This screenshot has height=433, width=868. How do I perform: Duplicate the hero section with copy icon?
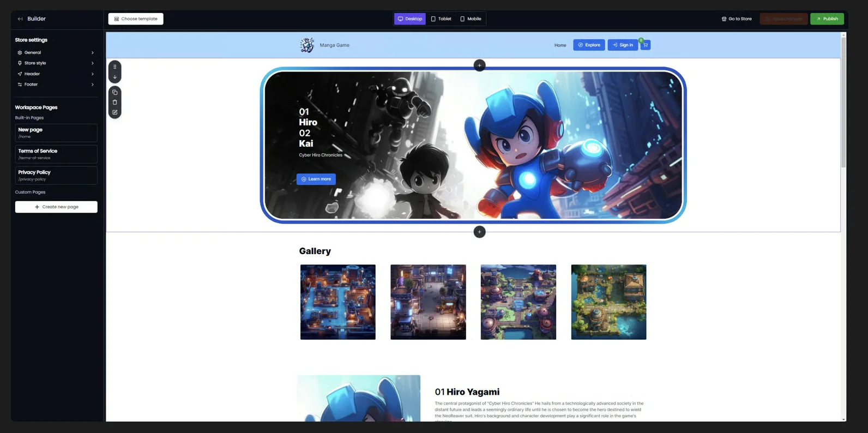pyautogui.click(x=115, y=93)
